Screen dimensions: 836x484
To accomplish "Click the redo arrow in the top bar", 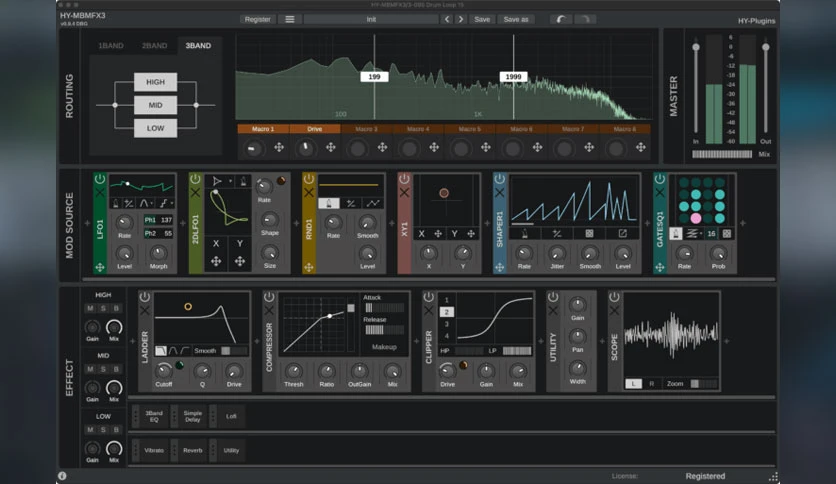I will 585,19.
